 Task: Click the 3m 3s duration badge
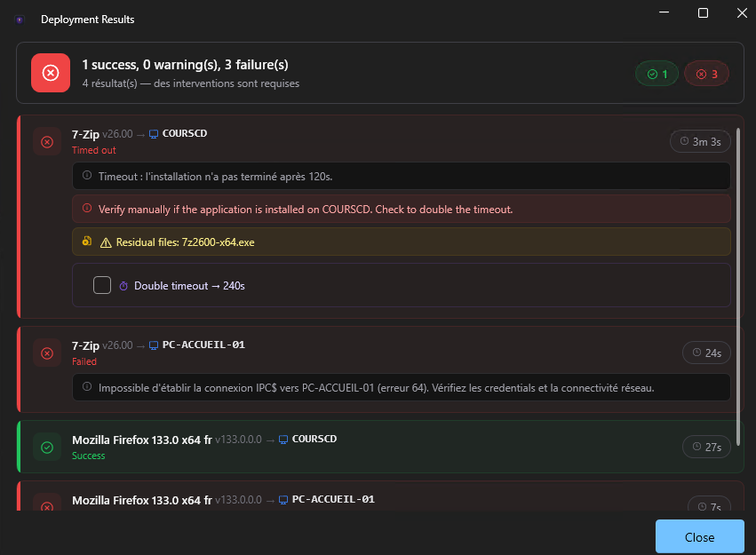699,141
